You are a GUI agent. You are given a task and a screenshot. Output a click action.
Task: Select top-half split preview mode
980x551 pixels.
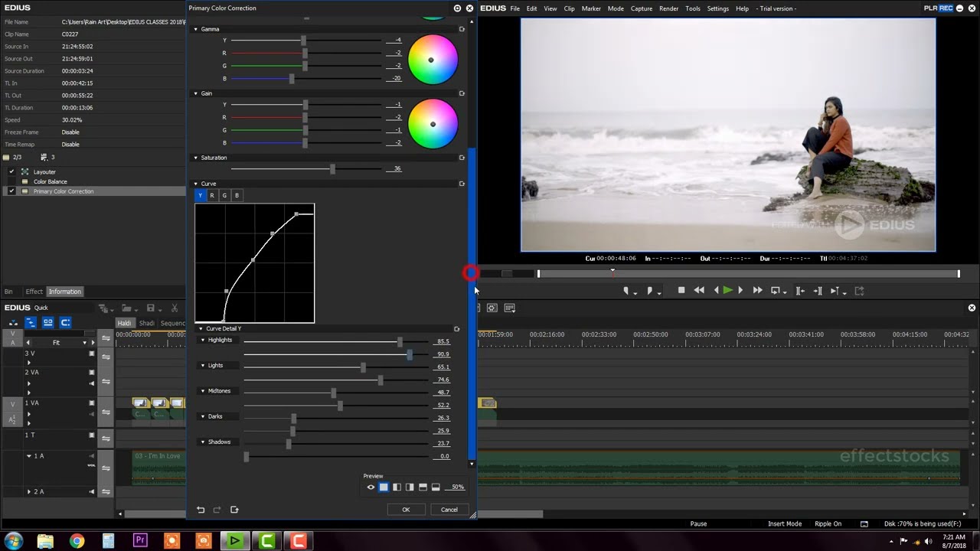pos(423,487)
